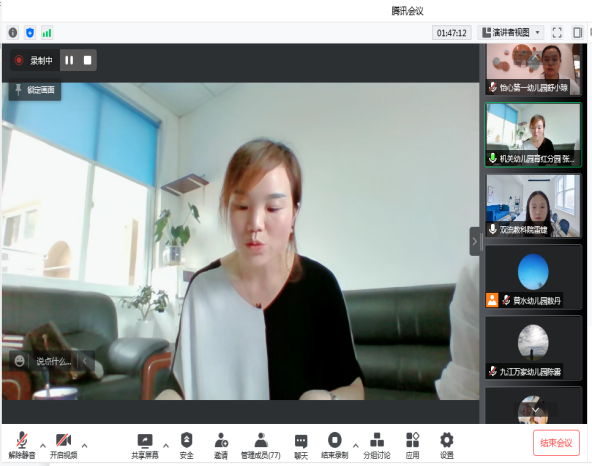Open the Invite (邀请) icon
The height and width of the screenshot is (466, 592).
coord(221,446)
